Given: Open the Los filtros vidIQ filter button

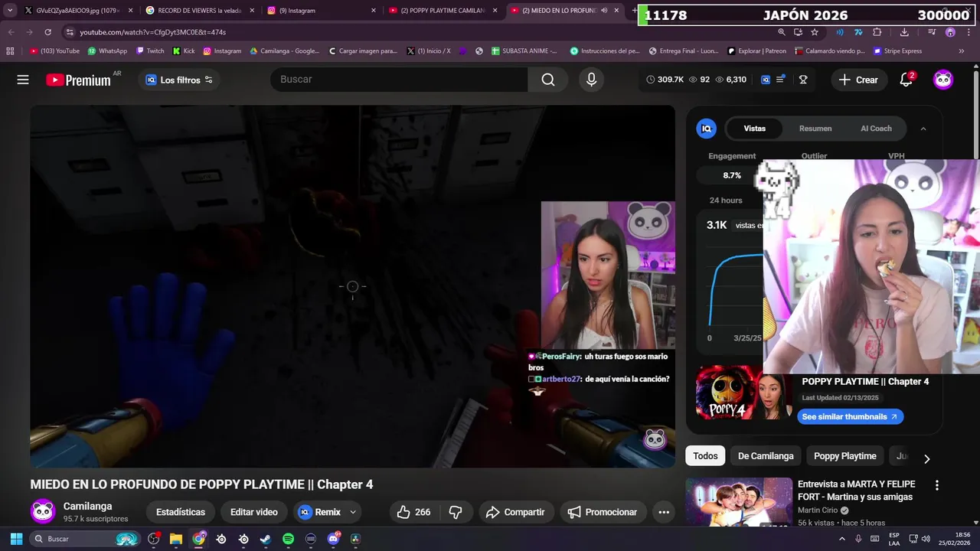Looking at the screenshot, I should point(179,80).
